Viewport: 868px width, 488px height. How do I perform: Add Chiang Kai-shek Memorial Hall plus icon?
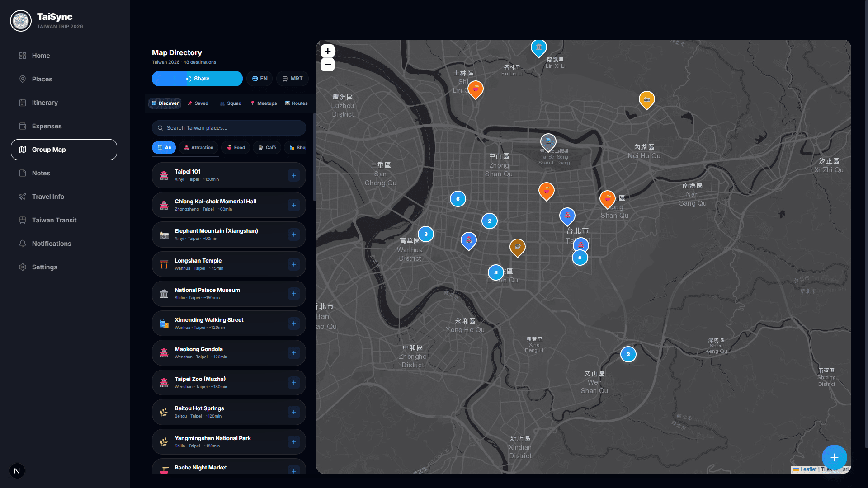pos(294,205)
